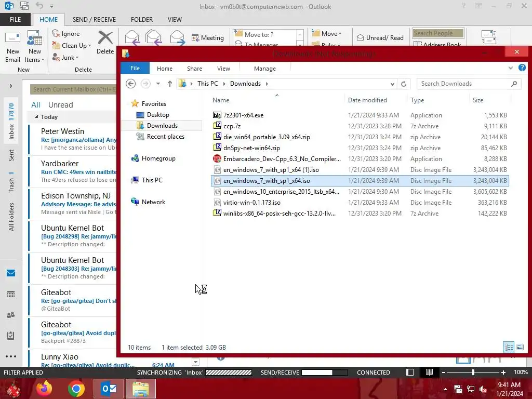Collapse Today group in message list
The image size is (532, 399).
[x=36, y=117]
